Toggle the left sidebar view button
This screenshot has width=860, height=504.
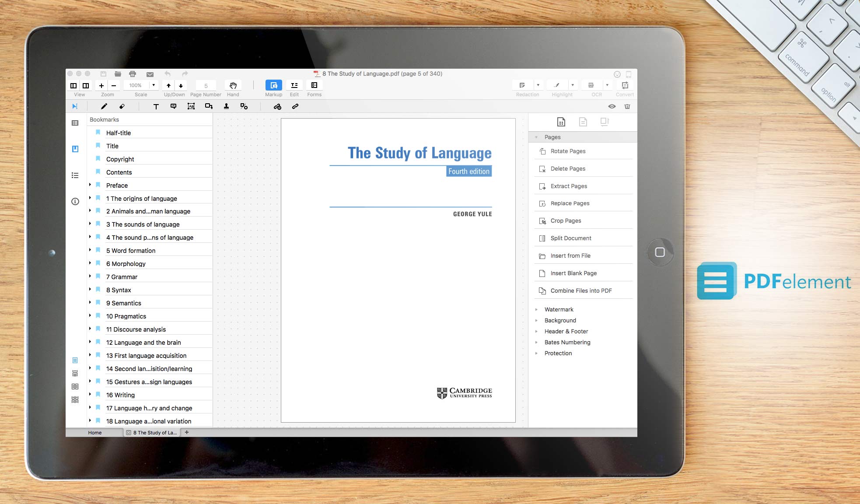[73, 86]
